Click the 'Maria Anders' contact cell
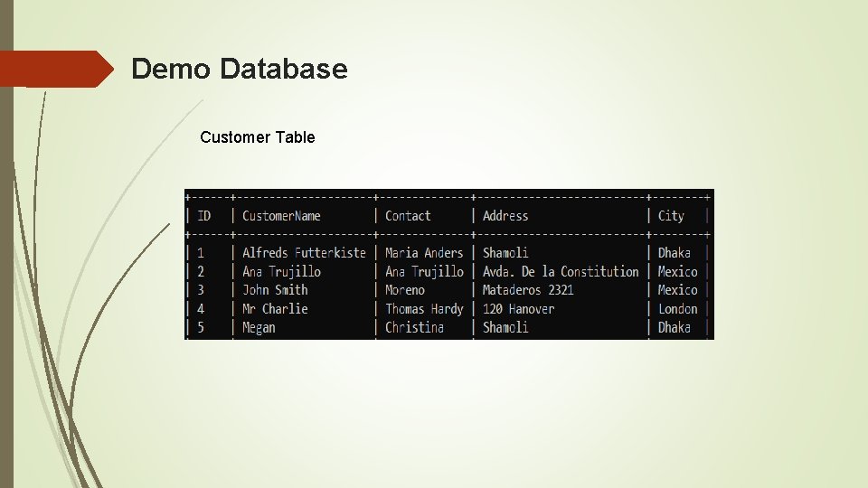The image size is (868, 488). 424,253
